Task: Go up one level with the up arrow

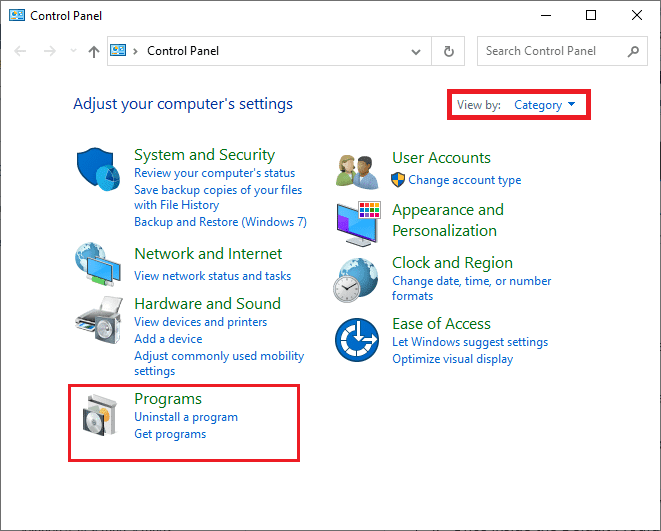Action: tap(93, 51)
